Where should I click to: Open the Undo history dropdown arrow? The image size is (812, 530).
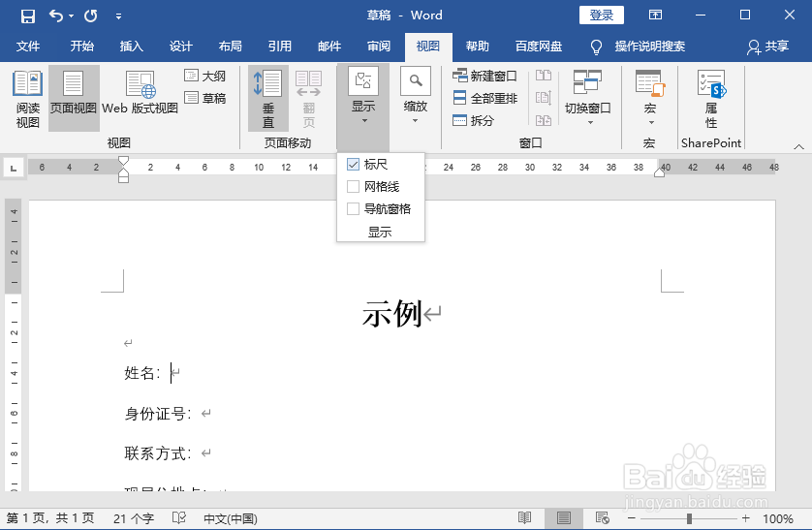coord(71,16)
